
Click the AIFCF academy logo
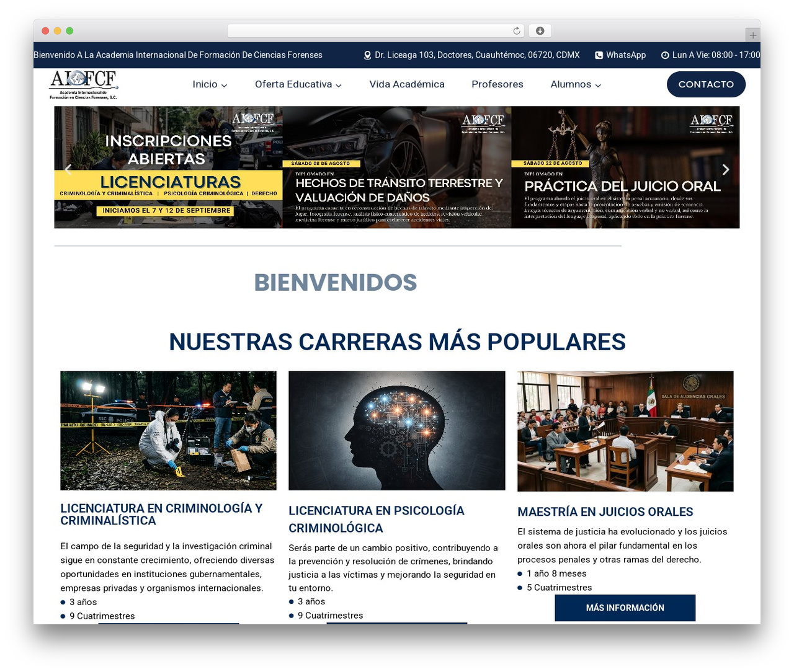[x=84, y=84]
